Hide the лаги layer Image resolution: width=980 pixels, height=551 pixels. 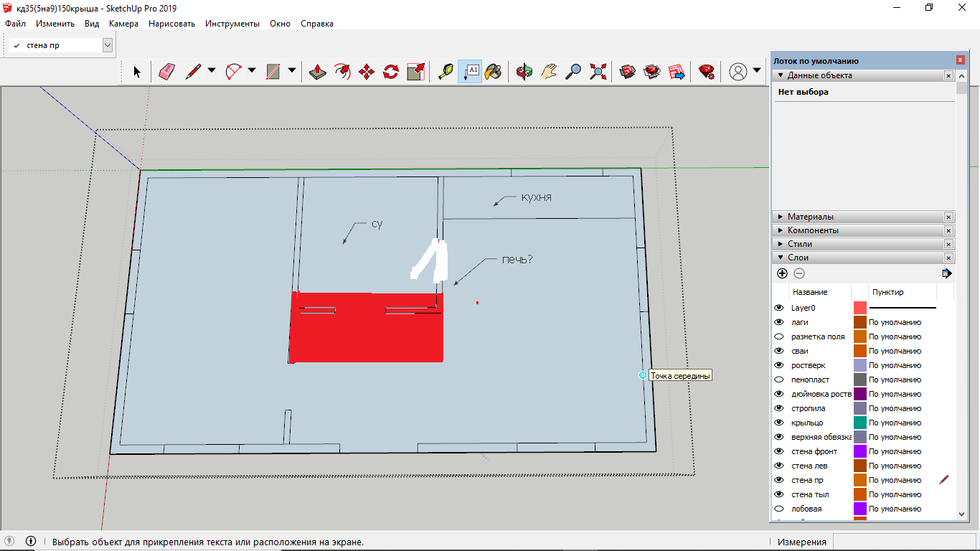point(779,322)
